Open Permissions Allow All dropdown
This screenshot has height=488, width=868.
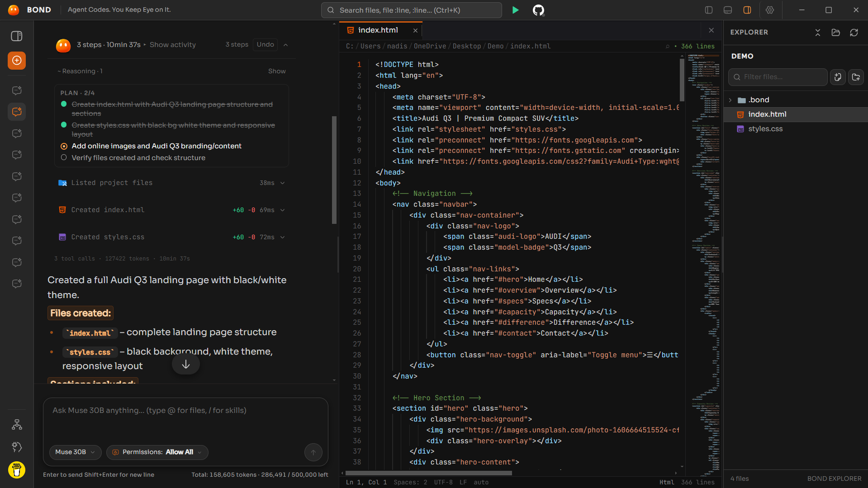pyautogui.click(x=157, y=452)
